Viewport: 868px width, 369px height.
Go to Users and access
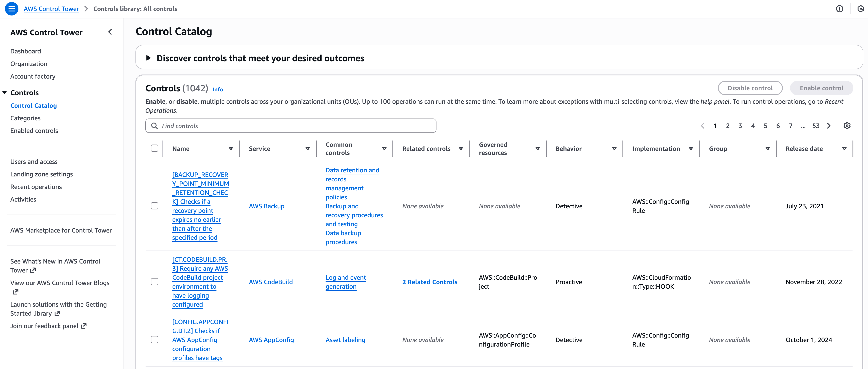34,162
